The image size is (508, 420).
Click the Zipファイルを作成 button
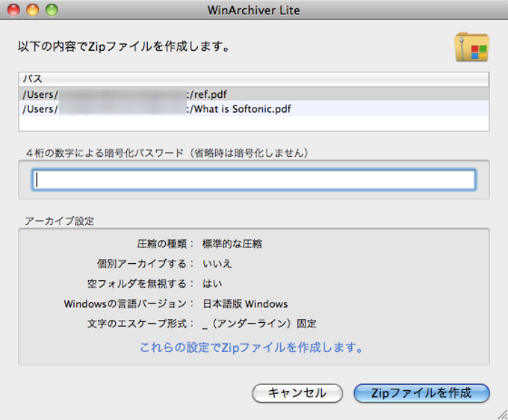(x=421, y=393)
